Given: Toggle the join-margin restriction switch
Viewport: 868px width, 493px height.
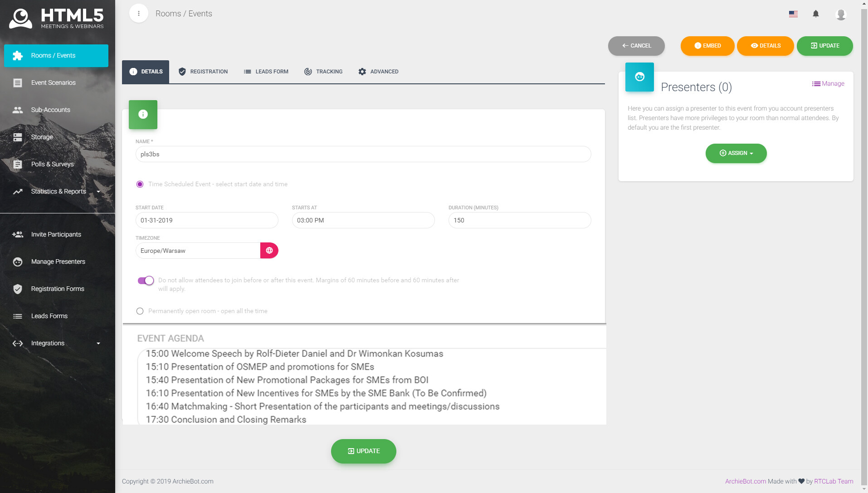Looking at the screenshot, I should pos(146,280).
